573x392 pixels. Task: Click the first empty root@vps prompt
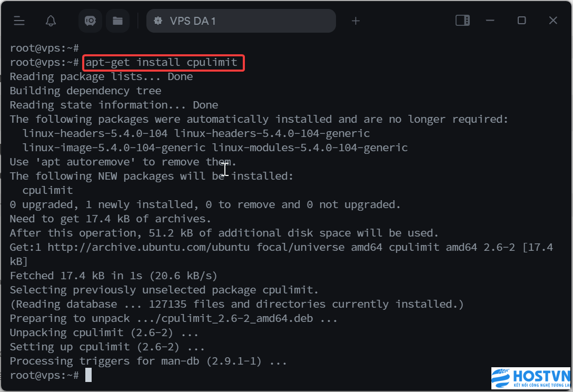click(44, 48)
